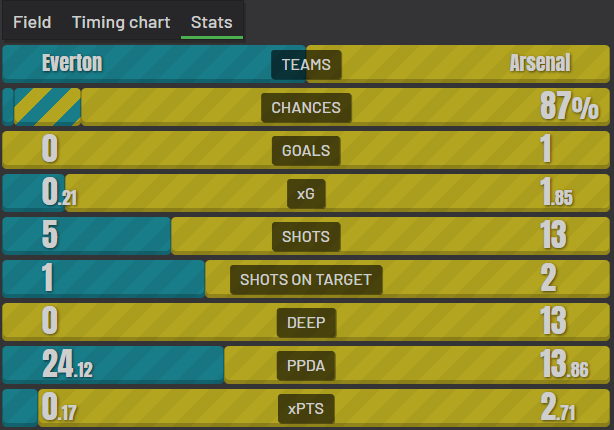Screen dimensions: 614x430
Task: Select the SHOTS label badge
Action: pos(306,237)
